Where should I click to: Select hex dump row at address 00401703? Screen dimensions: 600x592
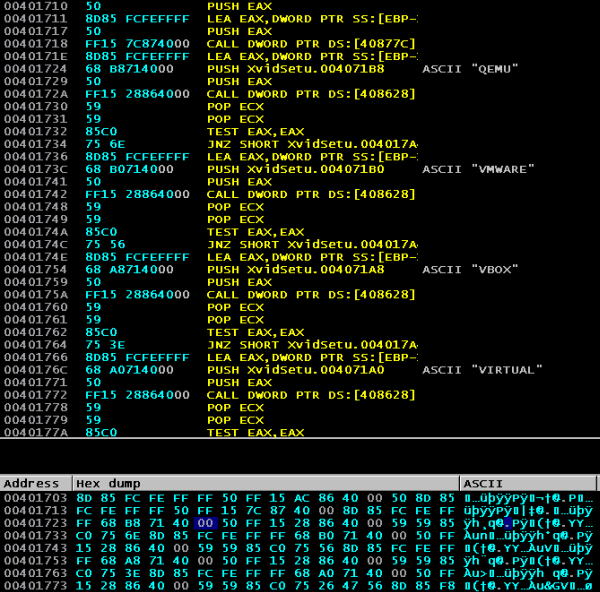(x=298, y=498)
